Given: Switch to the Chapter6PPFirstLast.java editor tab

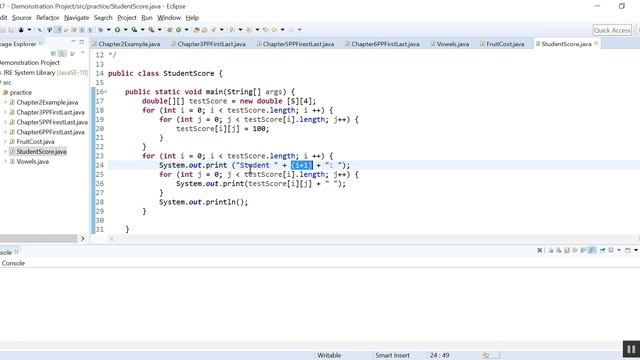Looking at the screenshot, I should pos(382,44).
